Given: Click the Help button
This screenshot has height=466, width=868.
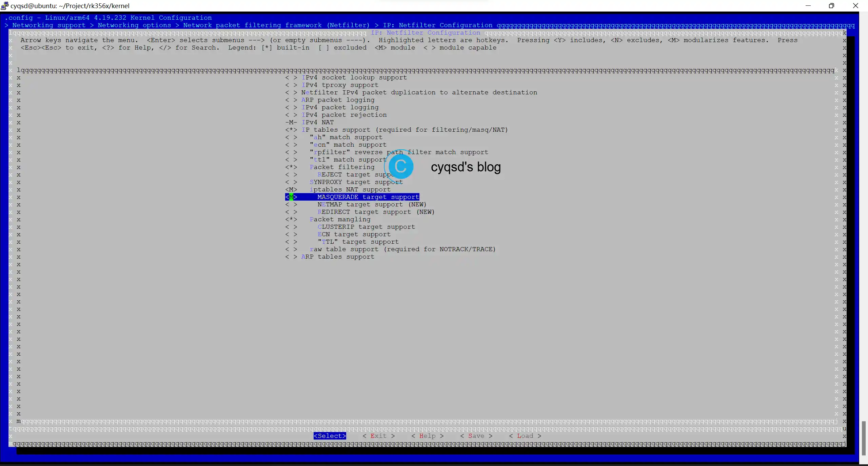Looking at the screenshot, I should click(427, 436).
